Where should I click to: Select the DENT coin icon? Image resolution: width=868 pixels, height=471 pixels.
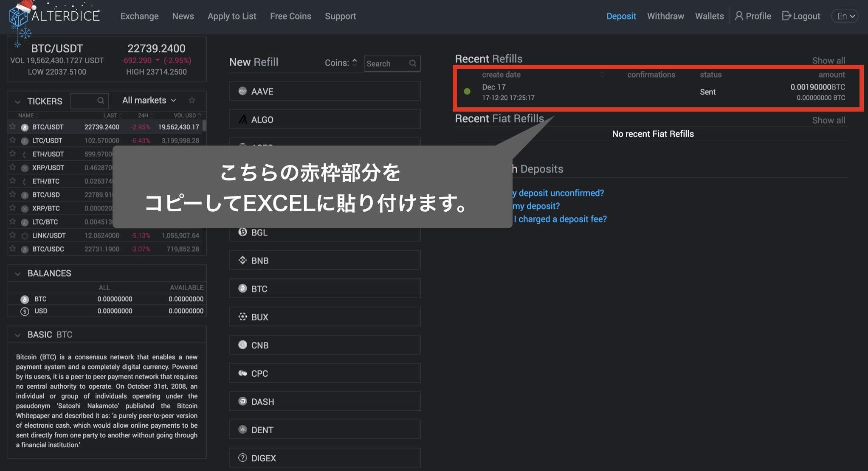[x=242, y=429]
